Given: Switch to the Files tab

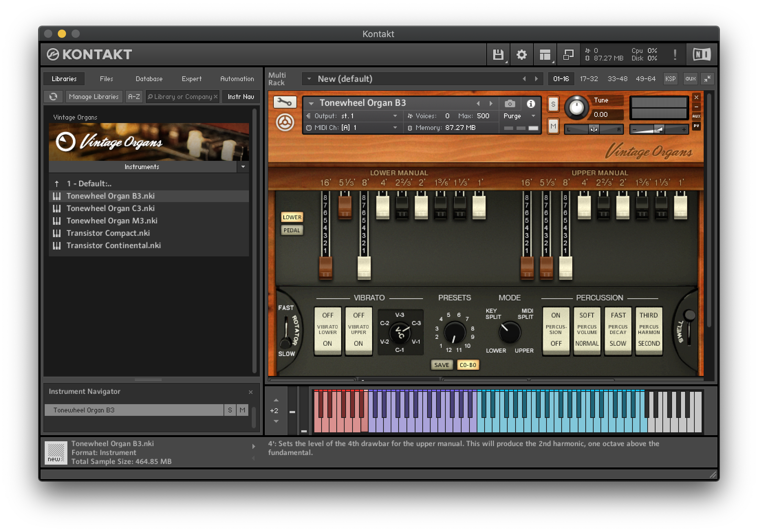Looking at the screenshot, I should 106,79.
